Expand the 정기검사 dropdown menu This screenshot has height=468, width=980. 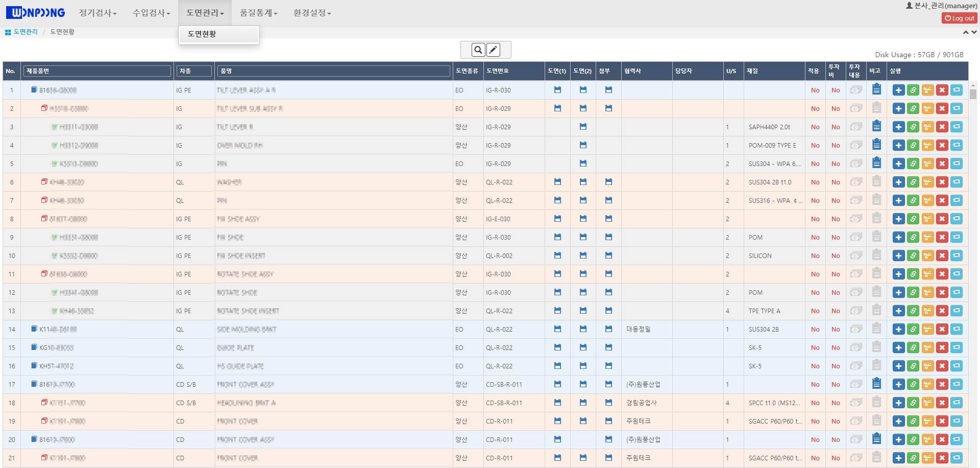(97, 13)
